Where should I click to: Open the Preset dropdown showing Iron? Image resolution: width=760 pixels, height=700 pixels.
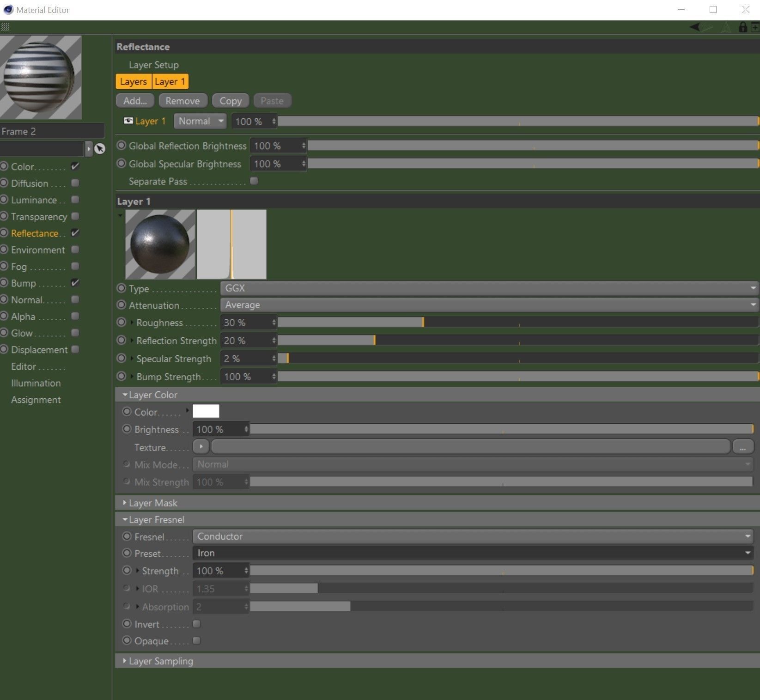[473, 553]
